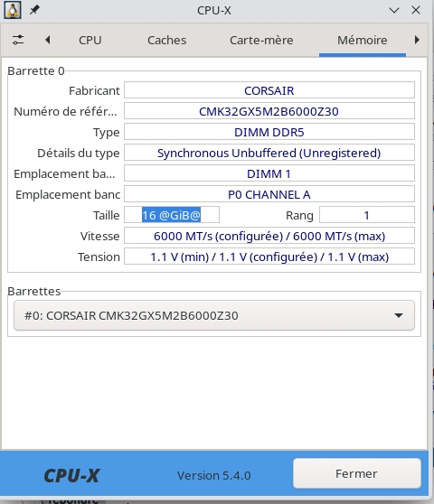Switch to the CPU tab
The width and height of the screenshot is (434, 504).
click(90, 40)
